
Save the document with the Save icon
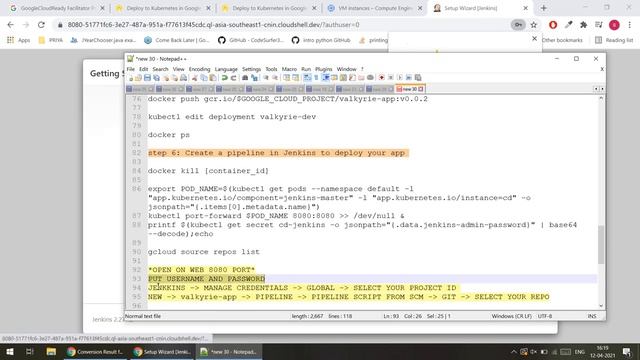coord(147,78)
